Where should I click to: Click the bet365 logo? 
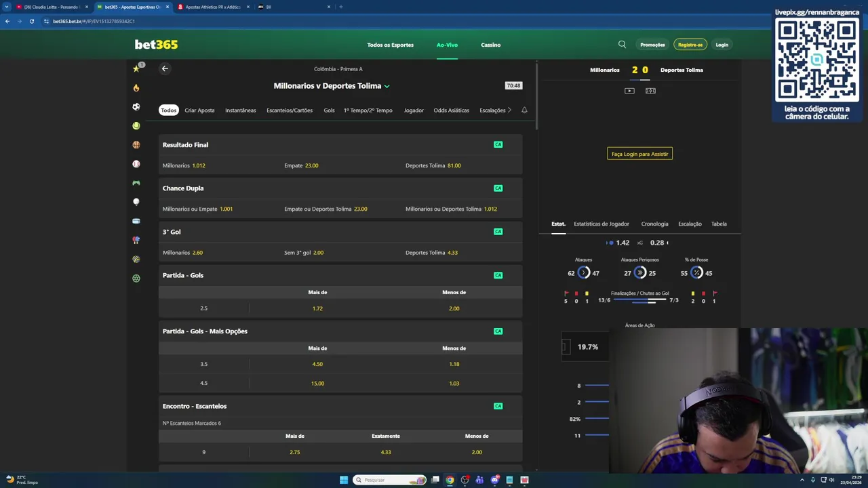pos(156,45)
